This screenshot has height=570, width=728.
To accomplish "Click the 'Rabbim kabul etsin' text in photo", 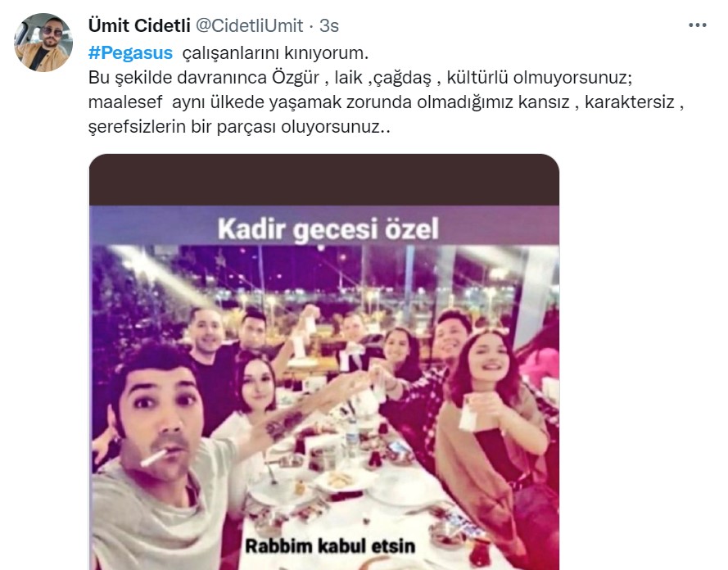I will click(x=330, y=546).
